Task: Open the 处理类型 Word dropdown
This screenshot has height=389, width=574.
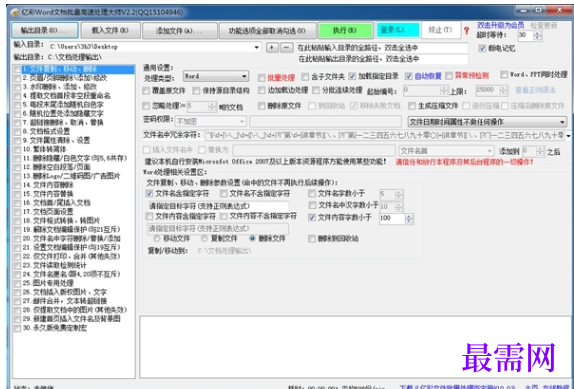Action: (x=216, y=76)
